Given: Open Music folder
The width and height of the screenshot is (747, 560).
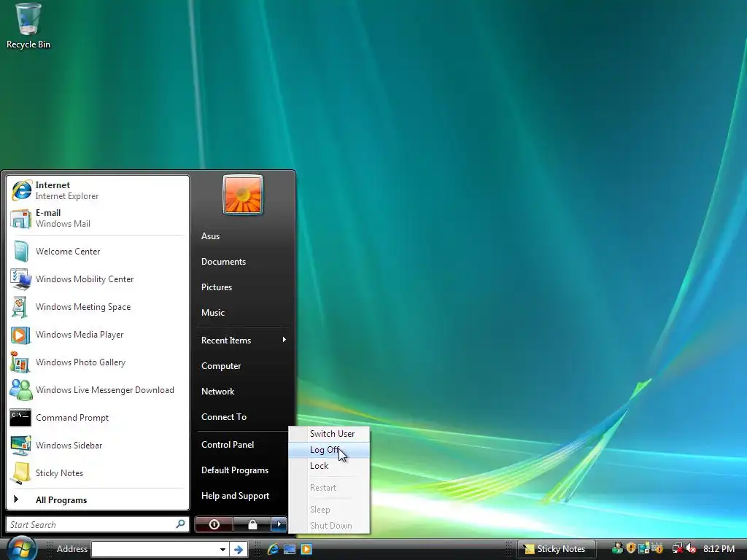Looking at the screenshot, I should 243,312.
